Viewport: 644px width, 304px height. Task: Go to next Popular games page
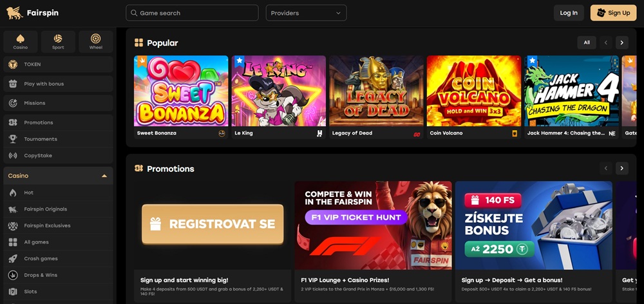622,43
